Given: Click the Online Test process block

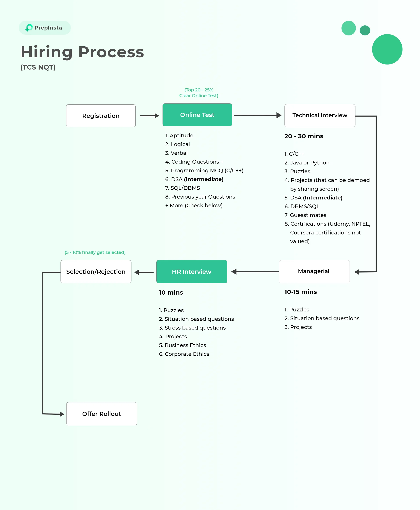Looking at the screenshot, I should pos(198,115).
